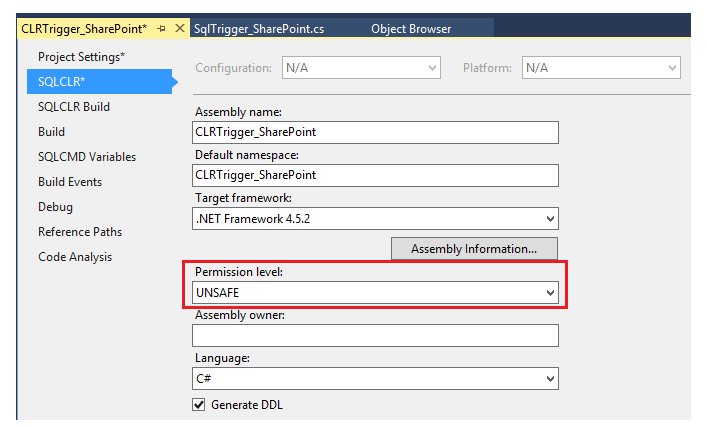The width and height of the screenshot is (706, 427).
Task: Click the Assembly owner field
Action: tap(375, 336)
